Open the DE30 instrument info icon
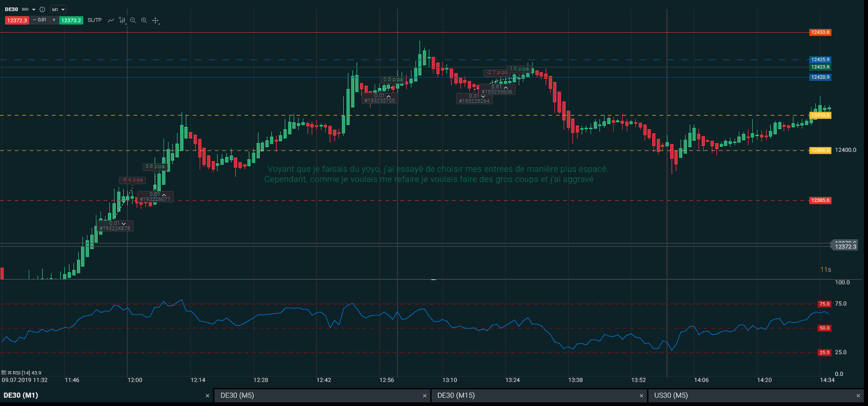The image size is (868, 406). (42, 9)
